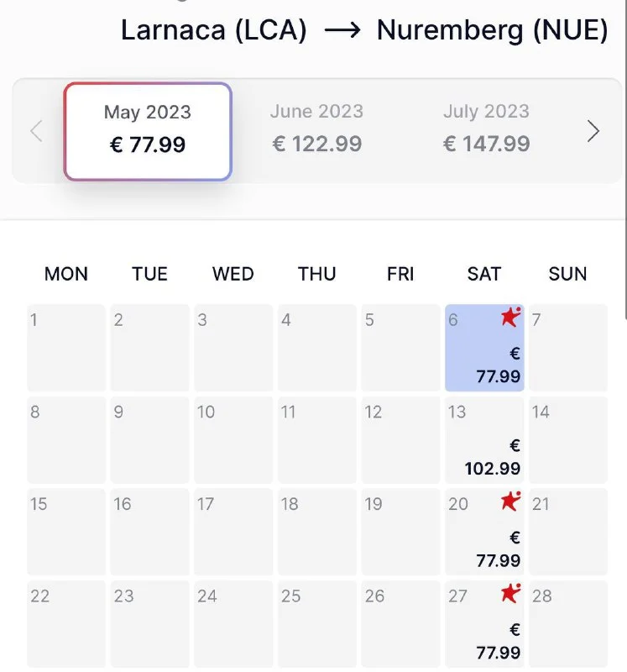This screenshot has height=672, width=627.
Task: Select Saturday May 6 highlighted date
Action: (484, 348)
